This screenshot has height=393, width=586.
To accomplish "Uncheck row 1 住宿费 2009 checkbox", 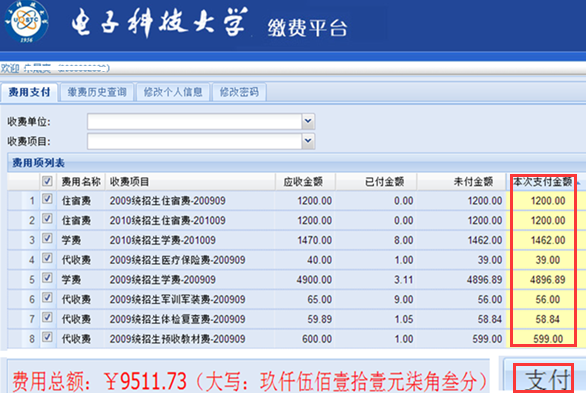I will (x=47, y=199).
